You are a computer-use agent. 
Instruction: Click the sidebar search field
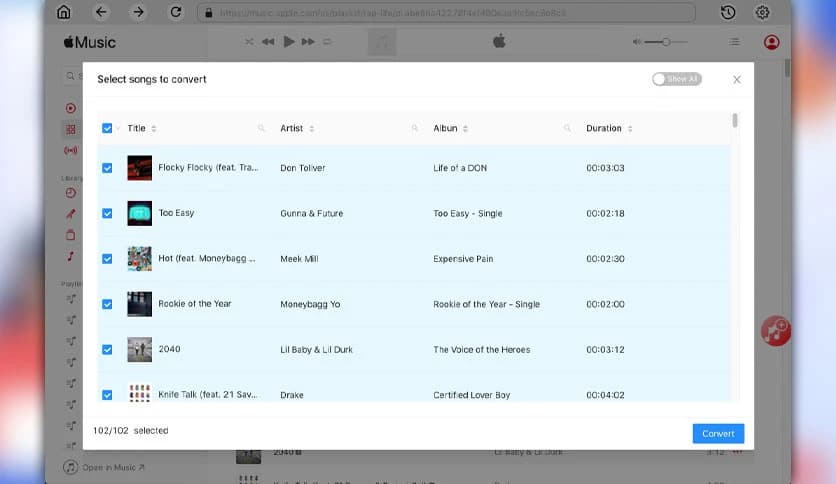click(74, 76)
